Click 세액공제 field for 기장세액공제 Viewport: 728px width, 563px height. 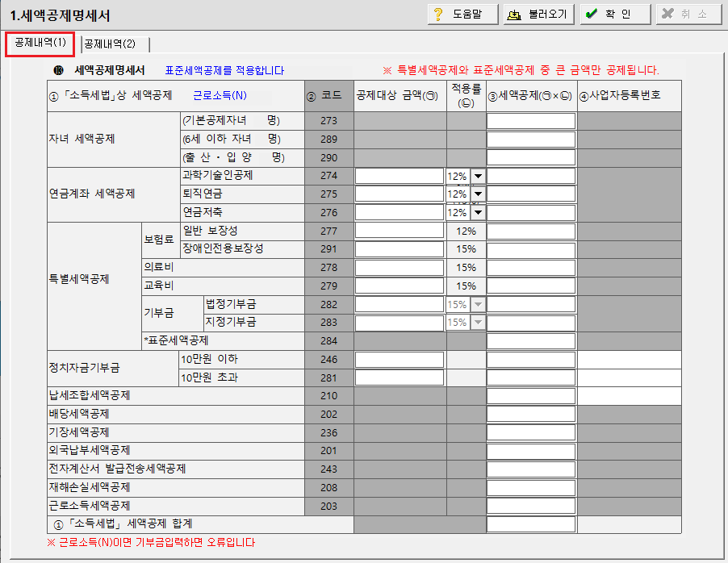click(531, 433)
